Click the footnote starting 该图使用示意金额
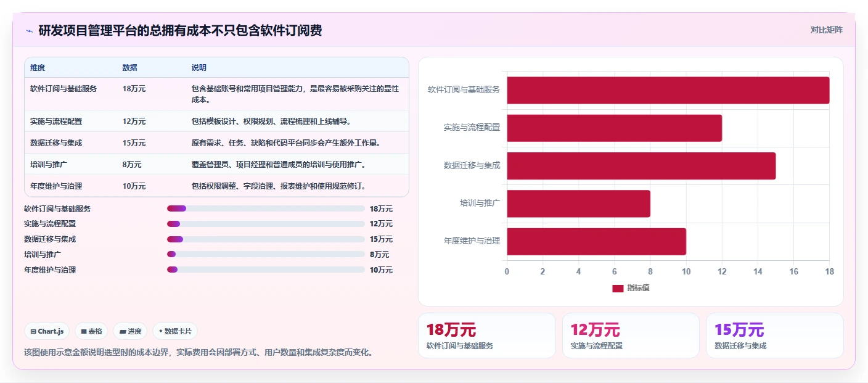 [x=198, y=353]
